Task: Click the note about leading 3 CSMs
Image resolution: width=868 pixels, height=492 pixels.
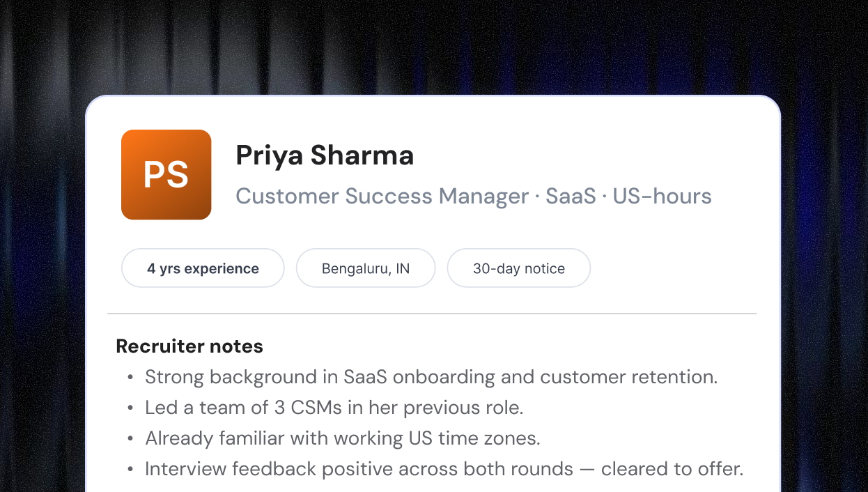Action: (x=334, y=408)
